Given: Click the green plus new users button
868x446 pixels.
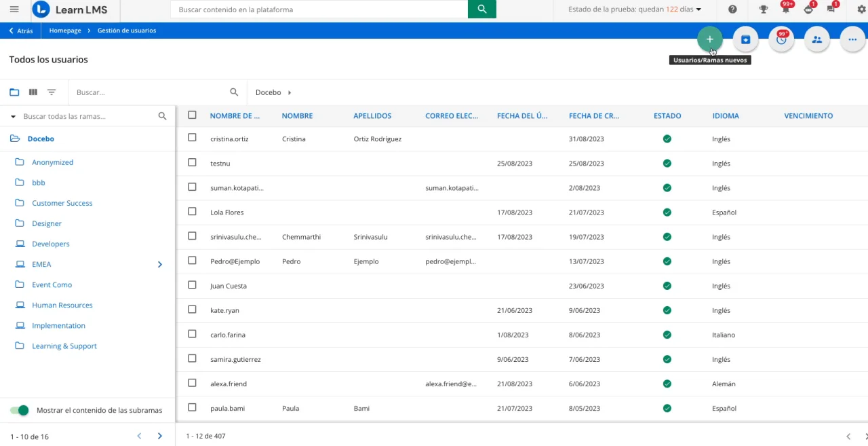Looking at the screenshot, I should [709, 39].
